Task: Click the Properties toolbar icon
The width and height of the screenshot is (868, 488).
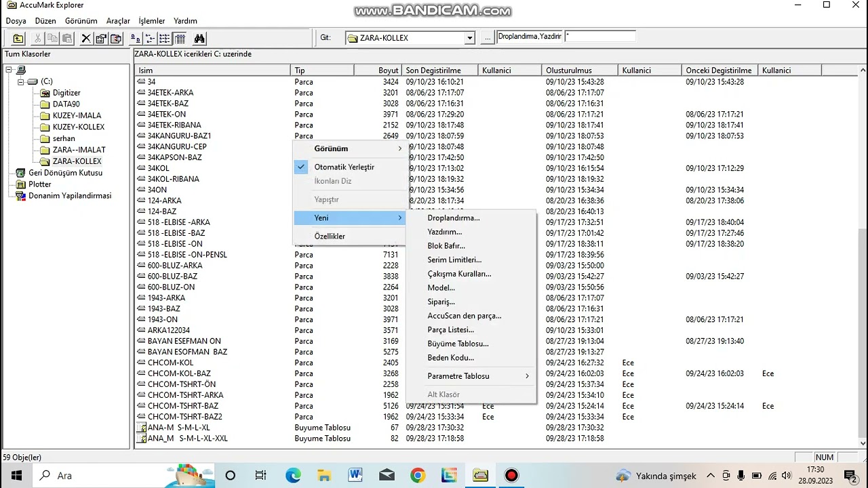Action: (101, 38)
